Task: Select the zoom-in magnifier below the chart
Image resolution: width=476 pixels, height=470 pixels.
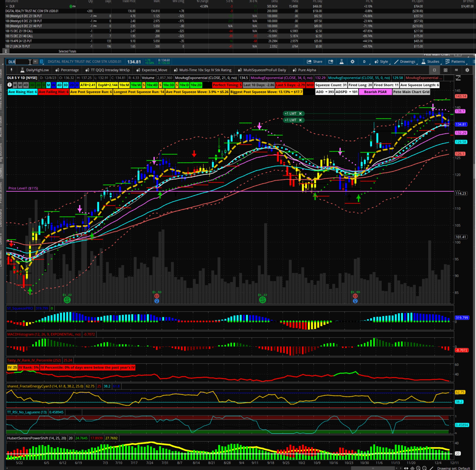Action: click(x=418, y=468)
